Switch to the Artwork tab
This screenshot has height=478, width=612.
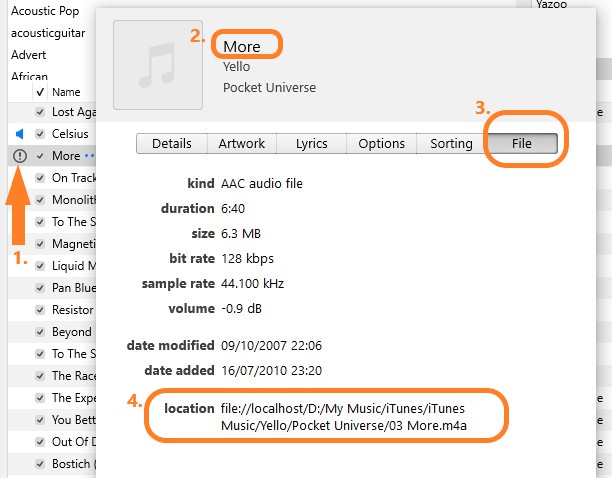click(242, 144)
